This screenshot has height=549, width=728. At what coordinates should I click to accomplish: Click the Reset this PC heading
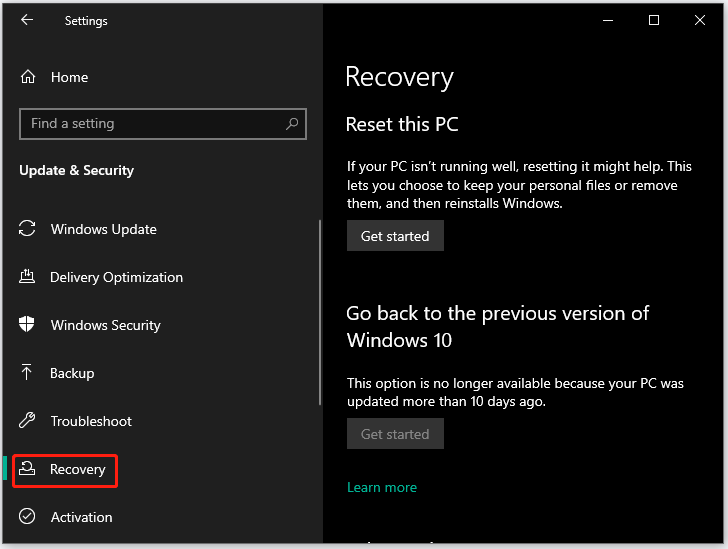tap(402, 124)
